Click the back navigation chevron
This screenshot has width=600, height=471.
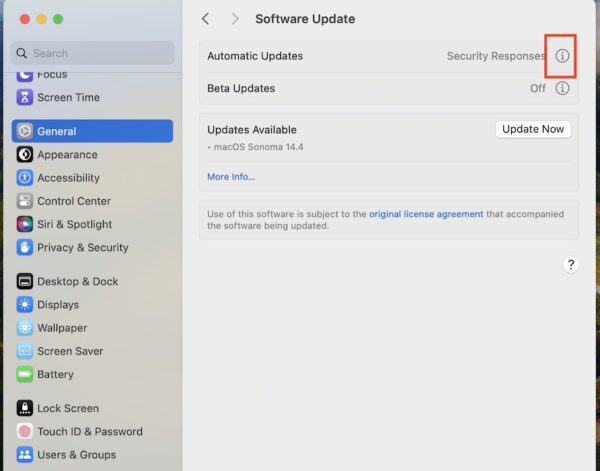click(x=206, y=19)
